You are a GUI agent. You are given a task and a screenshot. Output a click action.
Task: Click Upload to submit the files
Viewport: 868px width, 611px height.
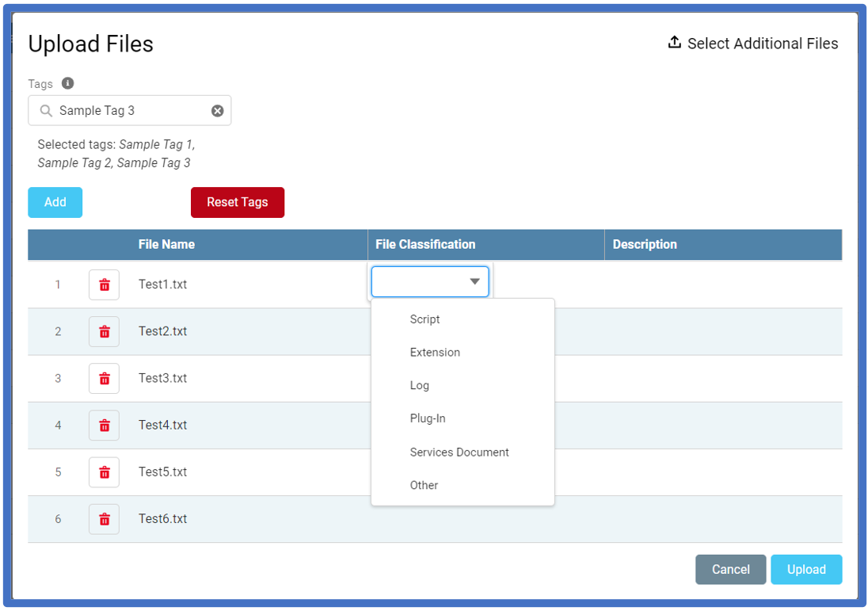806,569
